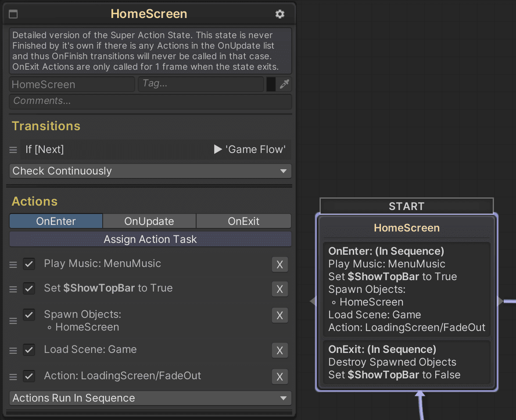Image resolution: width=516 pixels, height=420 pixels.
Task: Grab the LoadingScreen/FadeOut action reorder handle
Action: 13,377
